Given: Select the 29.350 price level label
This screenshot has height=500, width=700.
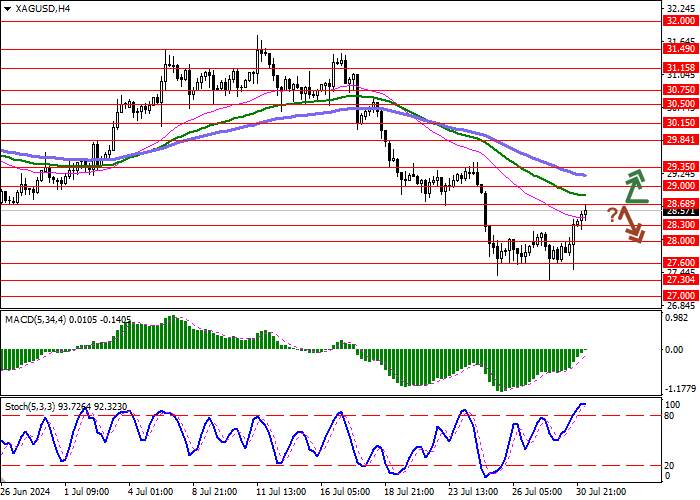Looking at the screenshot, I should click(680, 167).
